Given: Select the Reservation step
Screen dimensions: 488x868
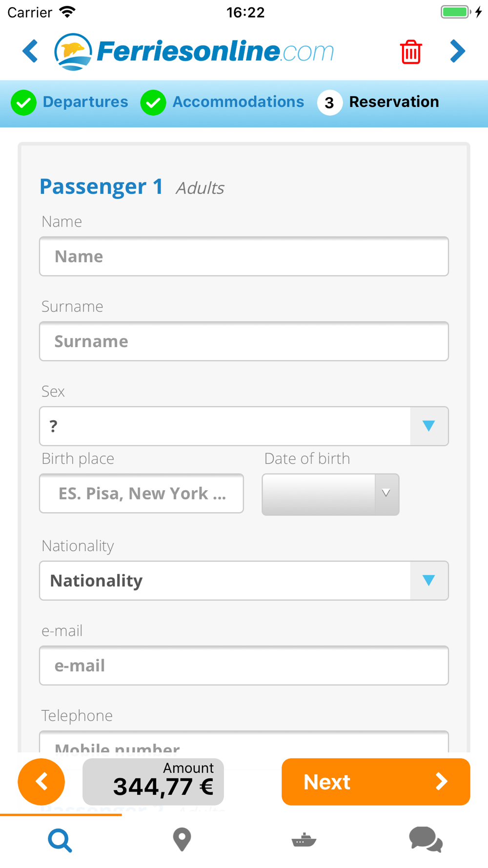Looking at the screenshot, I should point(379,102).
